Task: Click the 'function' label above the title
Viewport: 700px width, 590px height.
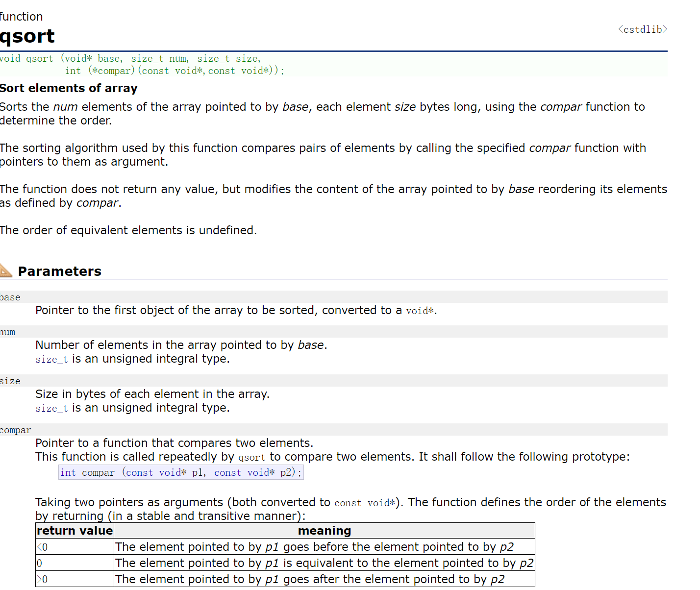Action: pyautogui.click(x=22, y=17)
